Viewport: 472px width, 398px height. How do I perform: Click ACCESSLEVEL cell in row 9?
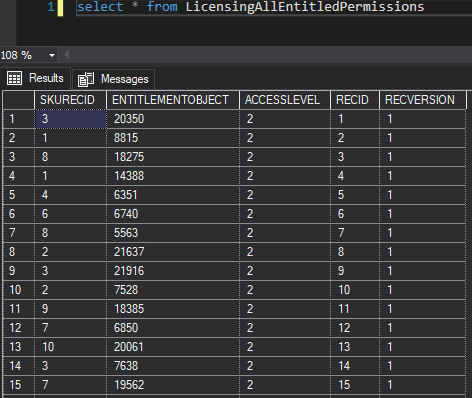285,271
